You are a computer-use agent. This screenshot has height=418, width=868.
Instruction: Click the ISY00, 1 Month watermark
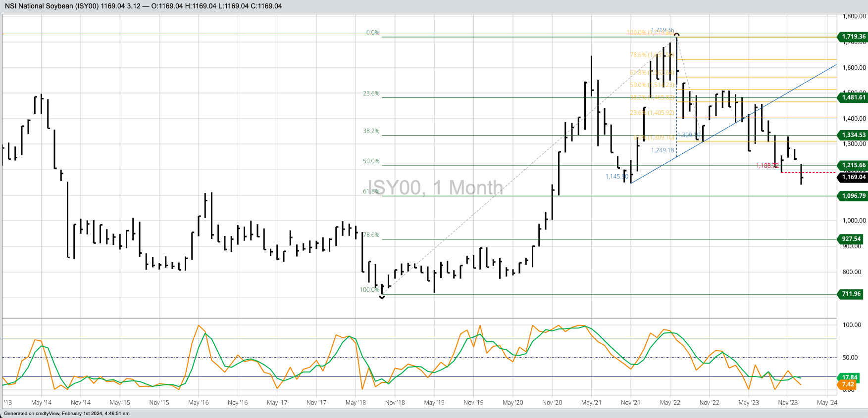[x=435, y=188]
